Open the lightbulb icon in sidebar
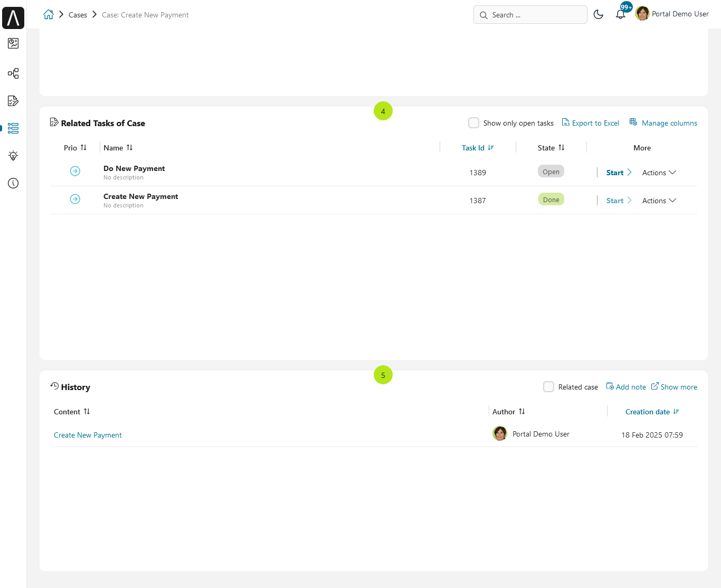This screenshot has height=588, width=721. [13, 156]
